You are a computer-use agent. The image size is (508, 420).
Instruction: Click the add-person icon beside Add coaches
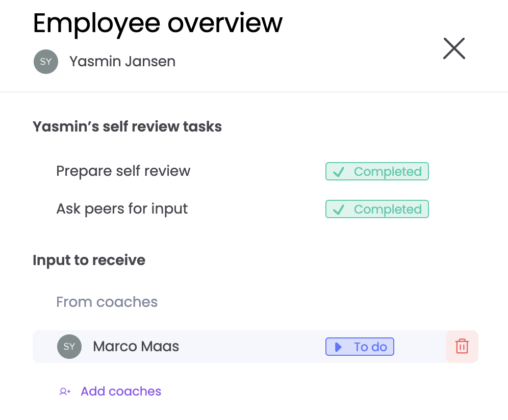65,391
